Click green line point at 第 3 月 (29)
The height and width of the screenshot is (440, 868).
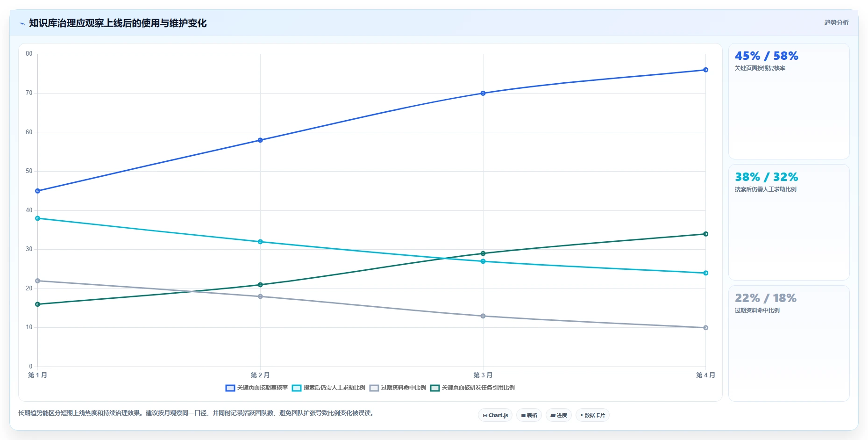pyautogui.click(x=483, y=253)
